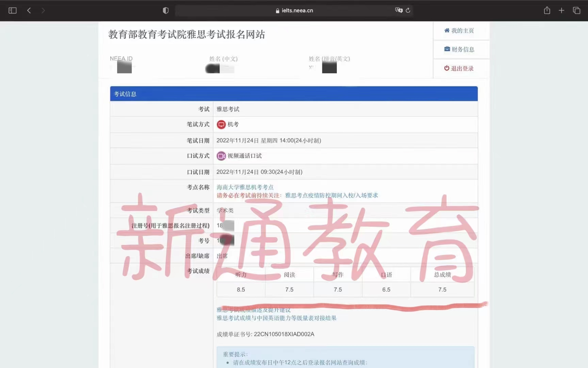Viewport: 588px width, 368px height.
Task: Open 财务信息 in the side menu
Action: click(x=459, y=49)
